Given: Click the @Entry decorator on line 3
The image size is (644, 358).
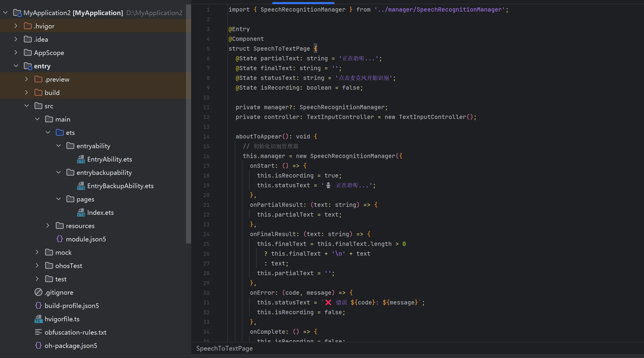Looking at the screenshot, I should coord(239,29).
